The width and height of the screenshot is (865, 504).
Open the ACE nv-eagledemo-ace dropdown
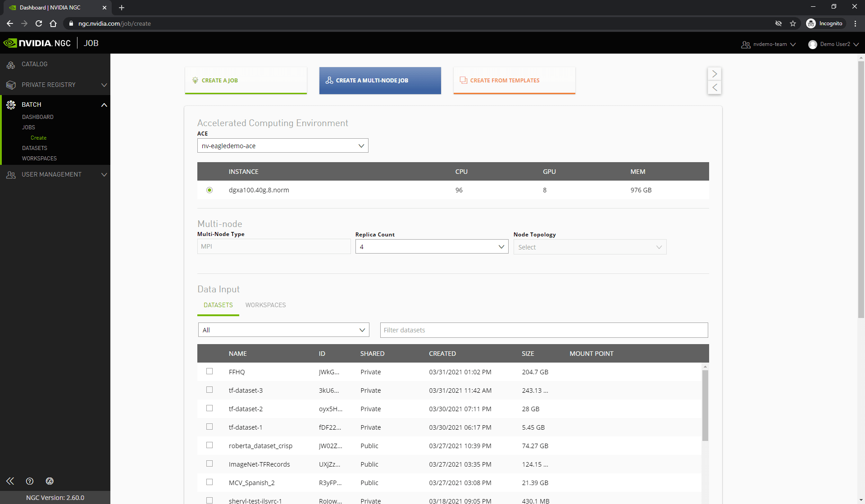click(282, 146)
